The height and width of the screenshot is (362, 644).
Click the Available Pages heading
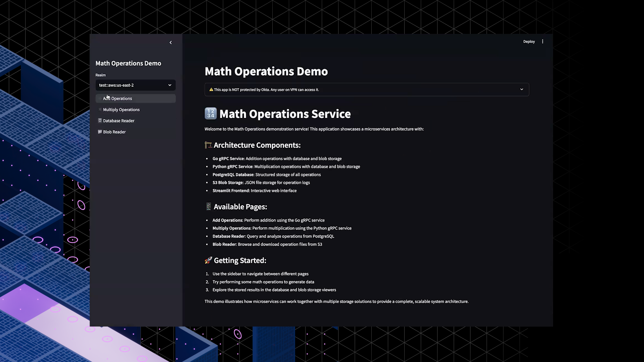[x=240, y=207]
